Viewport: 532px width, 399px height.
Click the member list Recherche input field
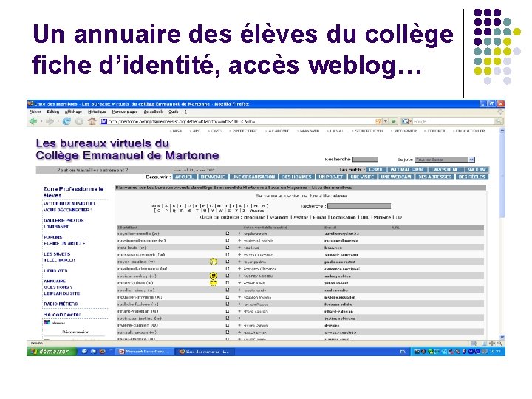point(359,206)
